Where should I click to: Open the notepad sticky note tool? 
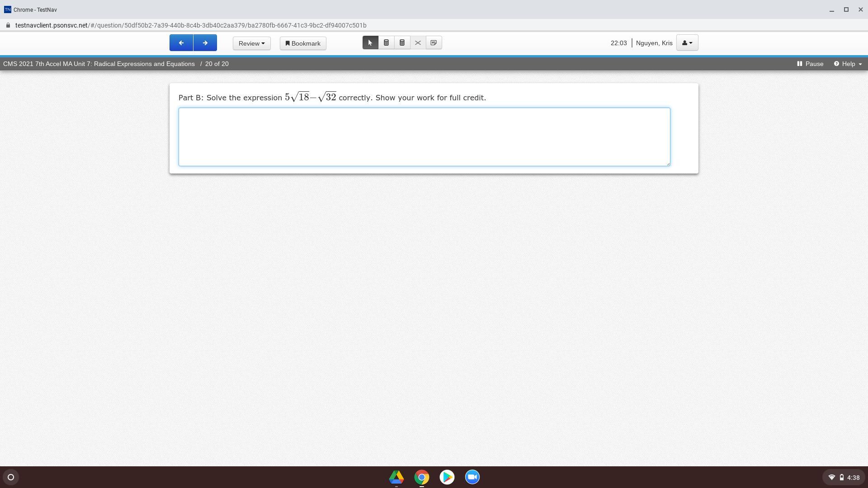[434, 43]
